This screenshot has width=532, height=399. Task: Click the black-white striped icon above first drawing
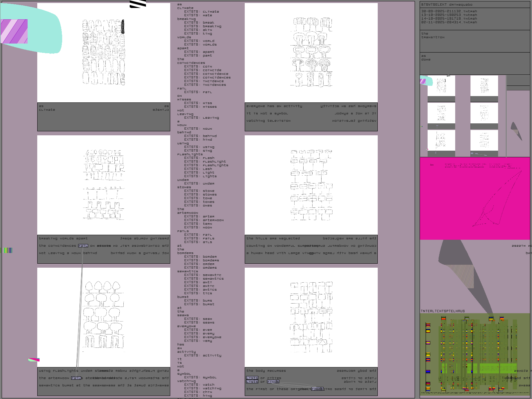tap(138, 4)
